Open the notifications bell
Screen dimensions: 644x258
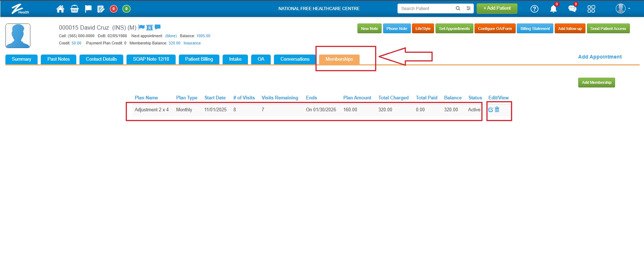(553, 9)
